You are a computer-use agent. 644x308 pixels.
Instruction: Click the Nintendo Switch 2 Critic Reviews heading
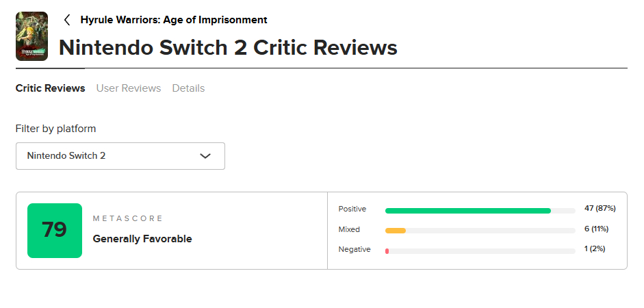click(228, 48)
